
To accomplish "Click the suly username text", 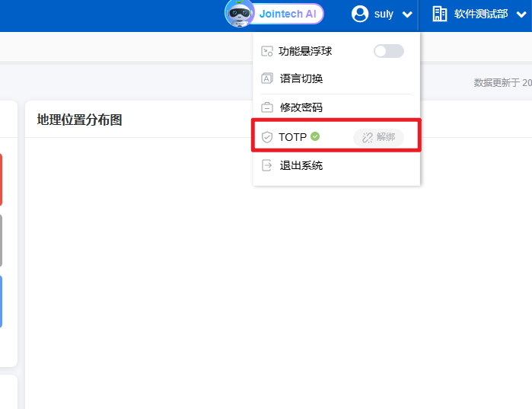I will 384,14.
